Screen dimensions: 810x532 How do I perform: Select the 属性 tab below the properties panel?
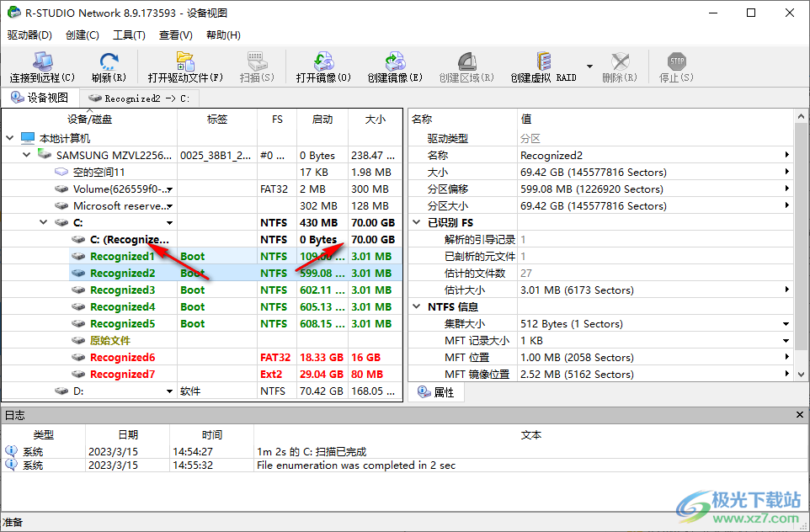click(x=436, y=392)
